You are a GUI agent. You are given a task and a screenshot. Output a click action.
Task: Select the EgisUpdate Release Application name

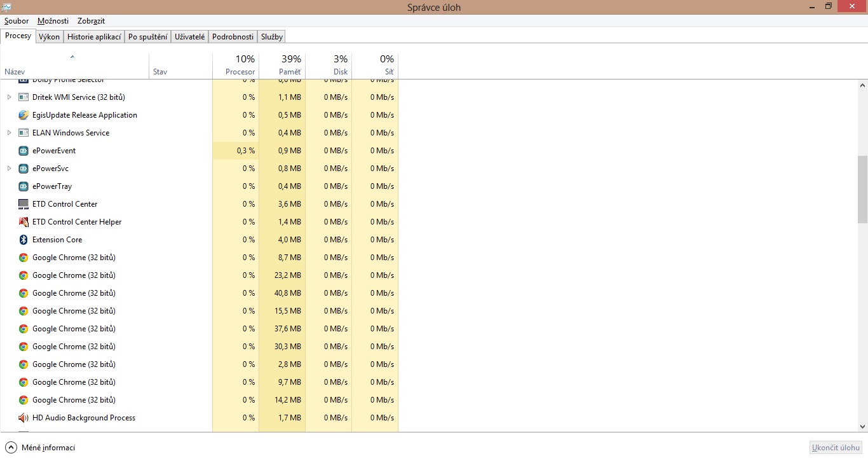(x=85, y=115)
